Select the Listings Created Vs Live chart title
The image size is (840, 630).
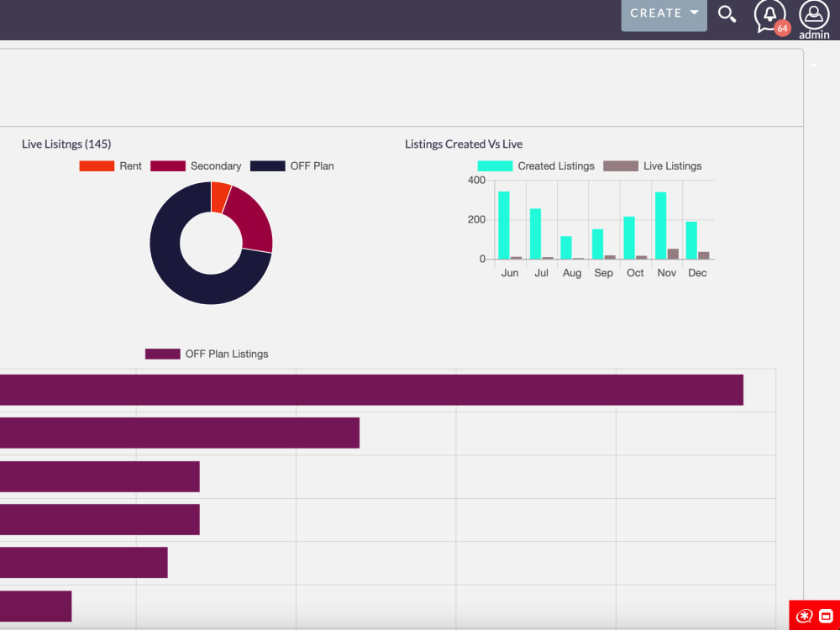[464, 144]
